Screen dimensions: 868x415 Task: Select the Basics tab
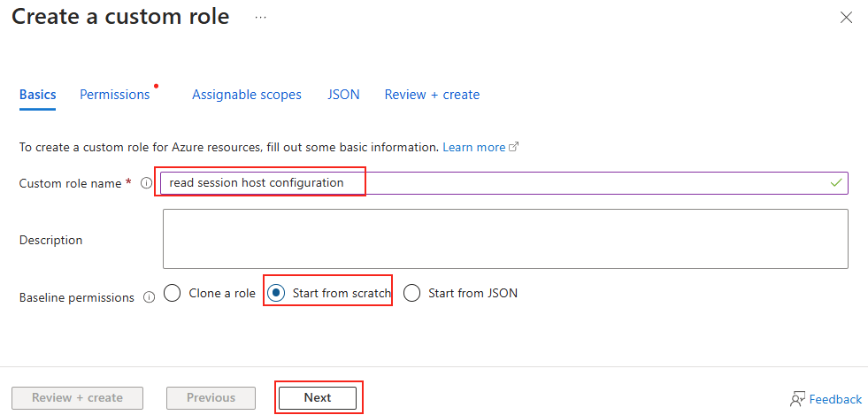click(38, 95)
